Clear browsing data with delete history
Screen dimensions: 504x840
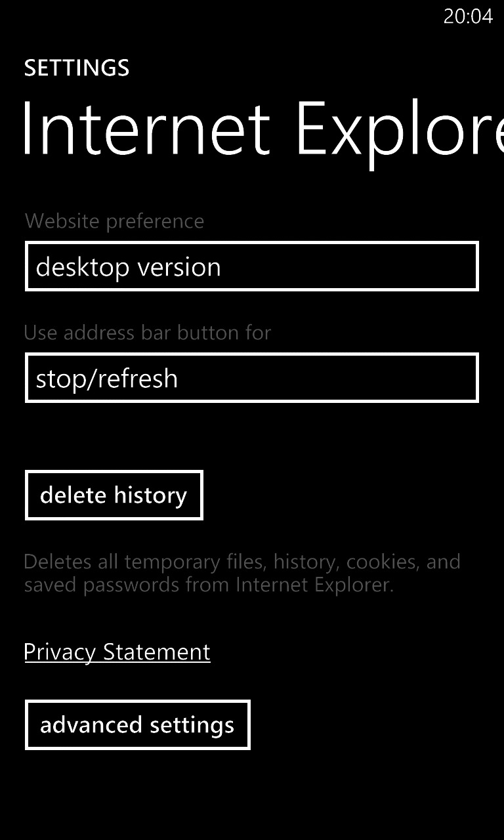(x=114, y=495)
